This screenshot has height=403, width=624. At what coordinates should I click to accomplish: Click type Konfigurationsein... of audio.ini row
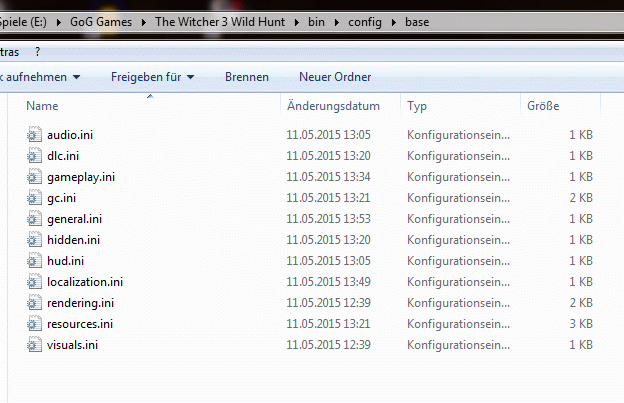[458, 135]
